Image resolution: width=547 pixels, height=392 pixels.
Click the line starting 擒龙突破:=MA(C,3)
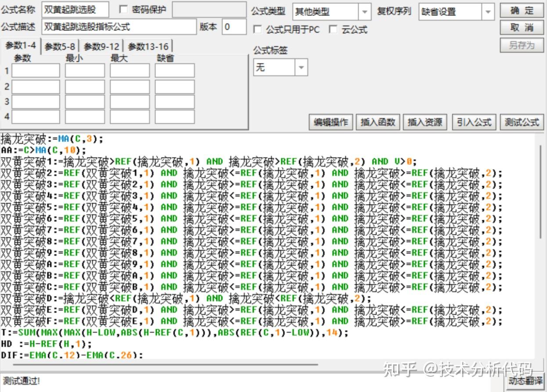coord(52,139)
